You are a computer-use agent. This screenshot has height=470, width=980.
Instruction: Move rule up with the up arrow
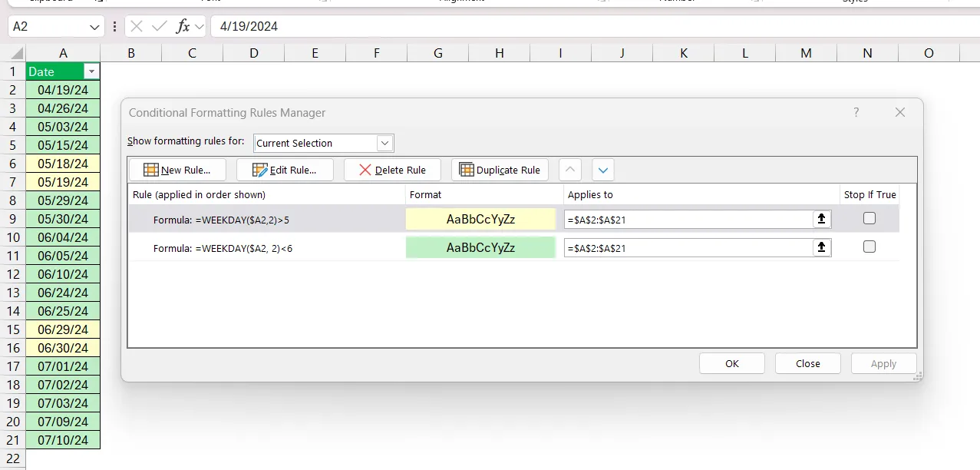[x=570, y=170]
